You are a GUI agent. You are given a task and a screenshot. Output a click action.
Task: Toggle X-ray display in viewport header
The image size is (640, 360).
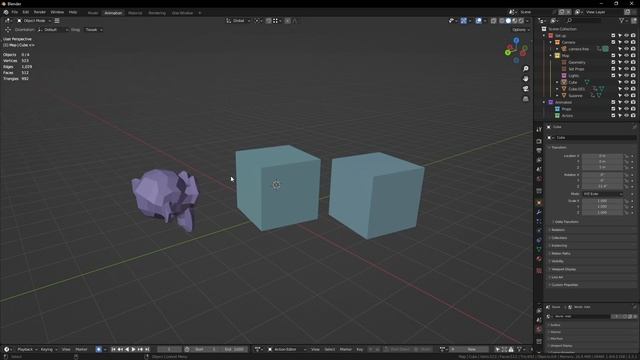pyautogui.click(x=493, y=20)
